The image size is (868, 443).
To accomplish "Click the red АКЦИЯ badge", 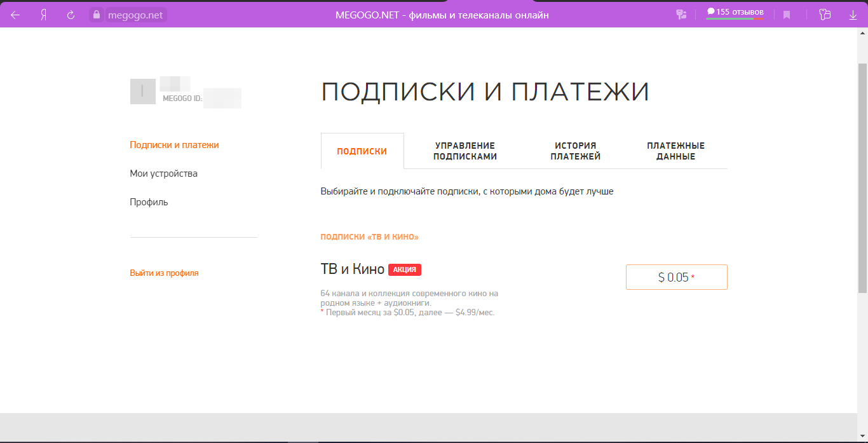I will (405, 269).
